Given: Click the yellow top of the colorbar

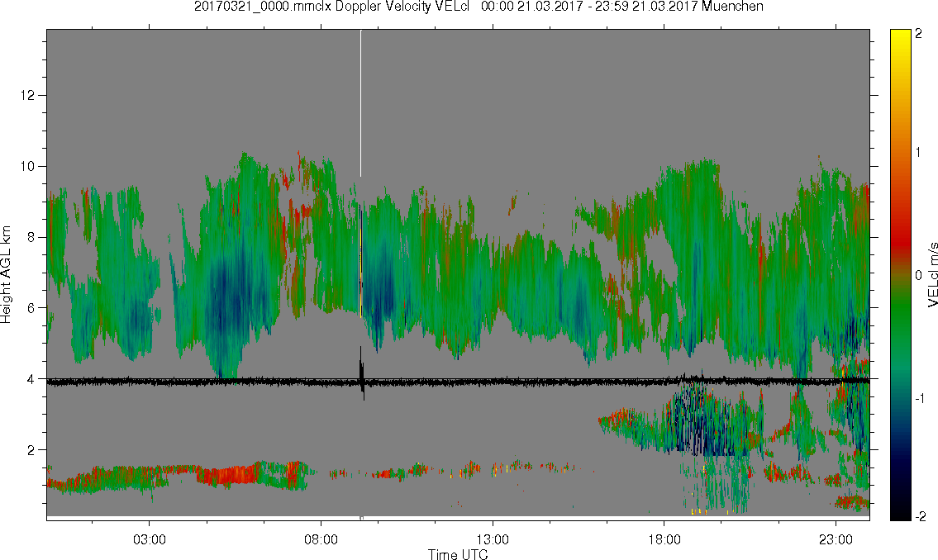Looking at the screenshot, I should coord(900,39).
